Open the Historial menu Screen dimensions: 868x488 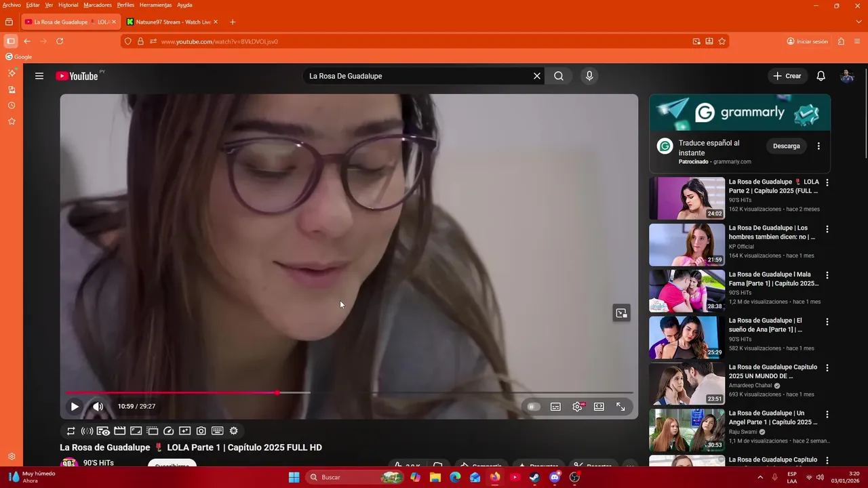coord(68,5)
